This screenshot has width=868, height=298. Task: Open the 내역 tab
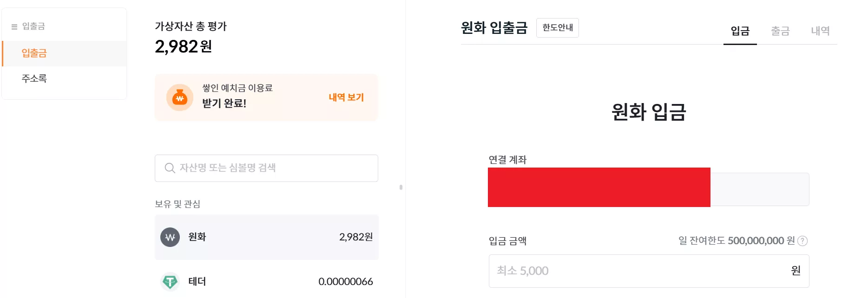pos(820,31)
